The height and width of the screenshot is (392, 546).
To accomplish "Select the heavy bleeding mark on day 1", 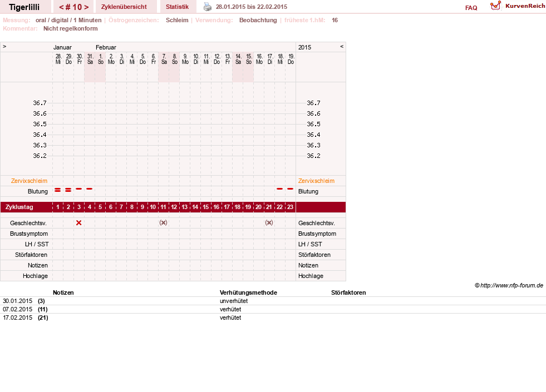I will pos(58,190).
